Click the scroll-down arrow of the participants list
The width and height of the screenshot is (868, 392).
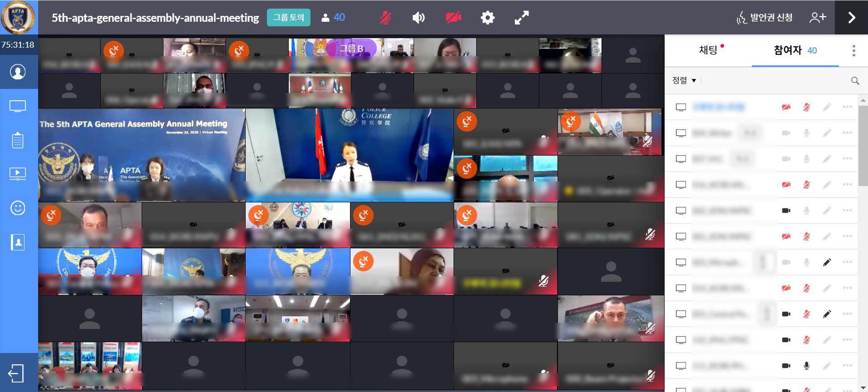click(x=863, y=388)
